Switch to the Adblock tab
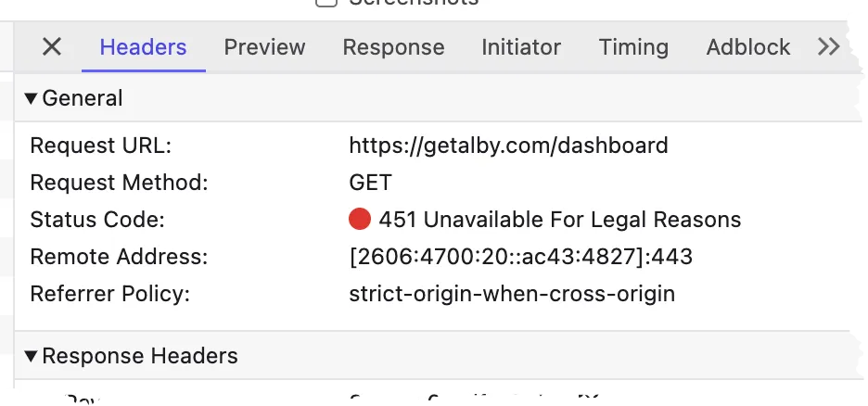The image size is (868, 406). [747, 47]
